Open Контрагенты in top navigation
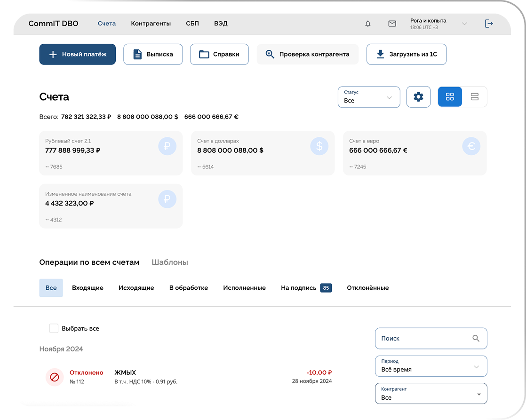The width and height of the screenshot is (526, 420). [151, 24]
